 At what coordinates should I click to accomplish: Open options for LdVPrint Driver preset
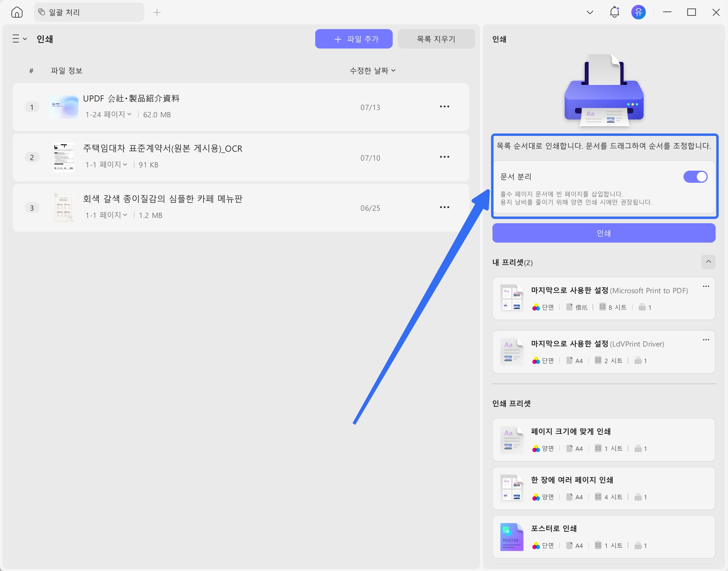coord(706,340)
